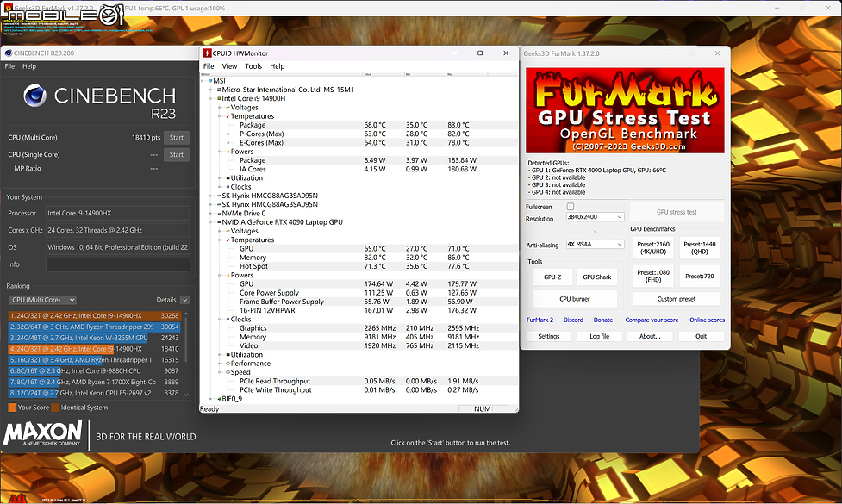Click the Cinebench title bar app icon
Viewport: 842px width, 504px height.
coord(8,53)
